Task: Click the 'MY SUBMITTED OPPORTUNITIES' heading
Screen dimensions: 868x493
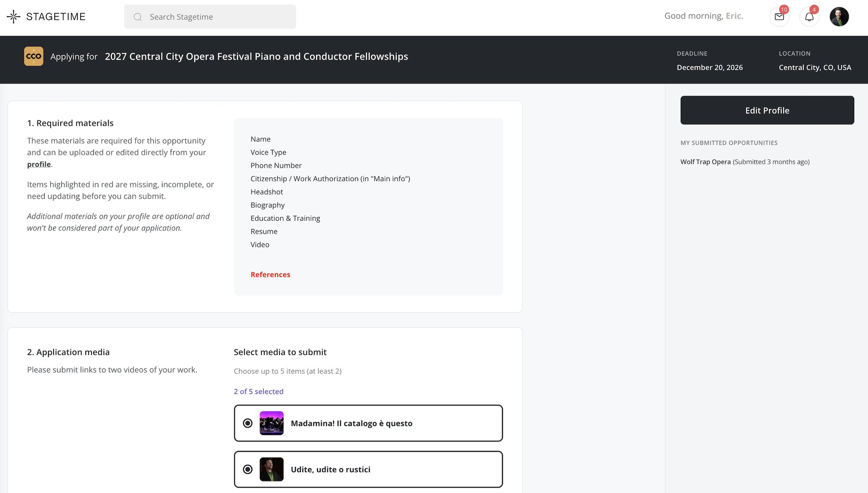Action: pos(729,143)
